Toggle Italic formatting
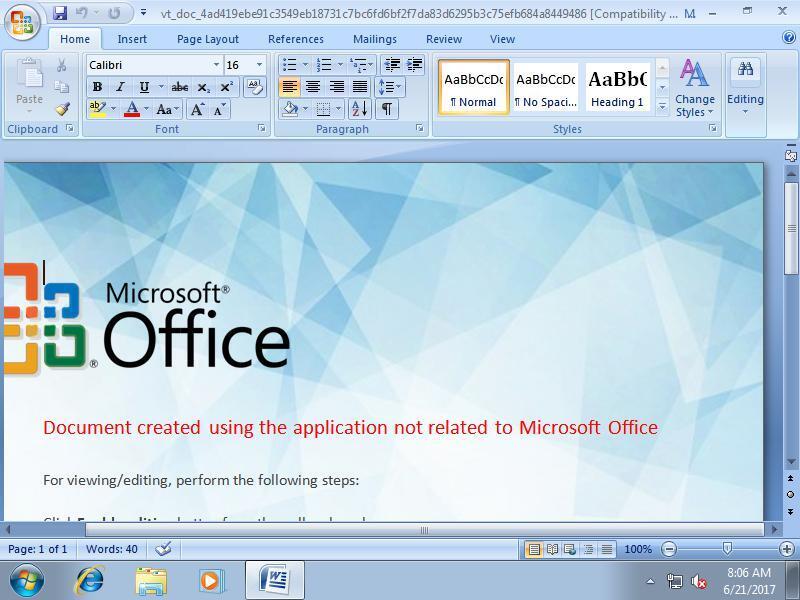This screenshot has width=800, height=600. (120, 87)
